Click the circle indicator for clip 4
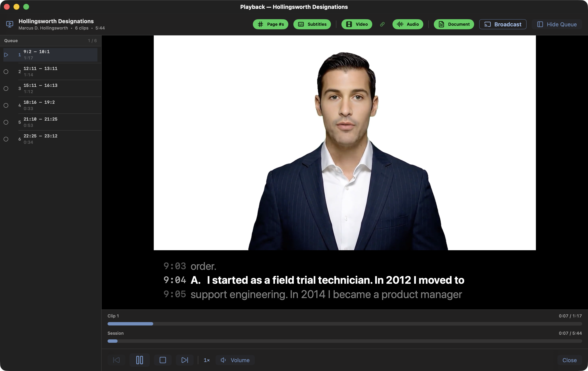588x371 pixels. [x=6, y=105]
